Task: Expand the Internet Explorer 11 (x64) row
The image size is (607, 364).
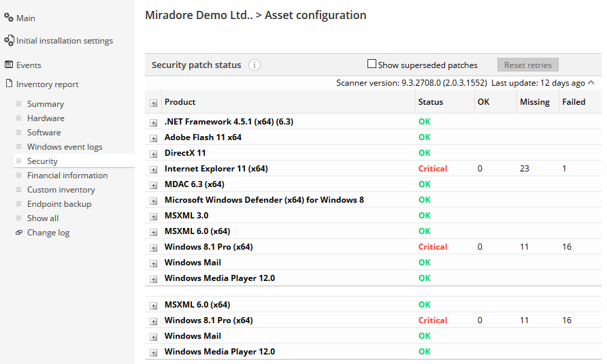Action: [x=154, y=169]
